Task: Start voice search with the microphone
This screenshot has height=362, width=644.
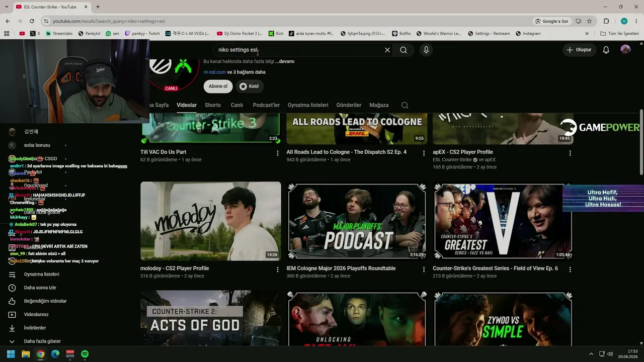Action: [x=426, y=50]
